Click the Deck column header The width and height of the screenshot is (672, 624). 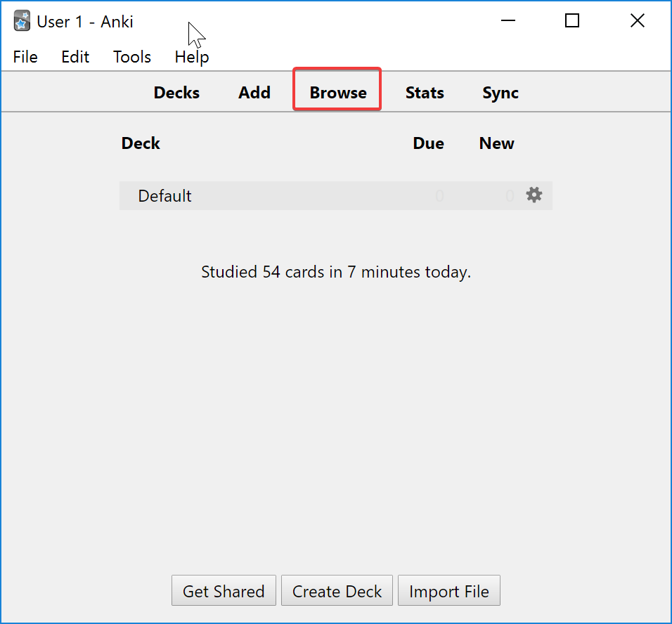tap(141, 143)
